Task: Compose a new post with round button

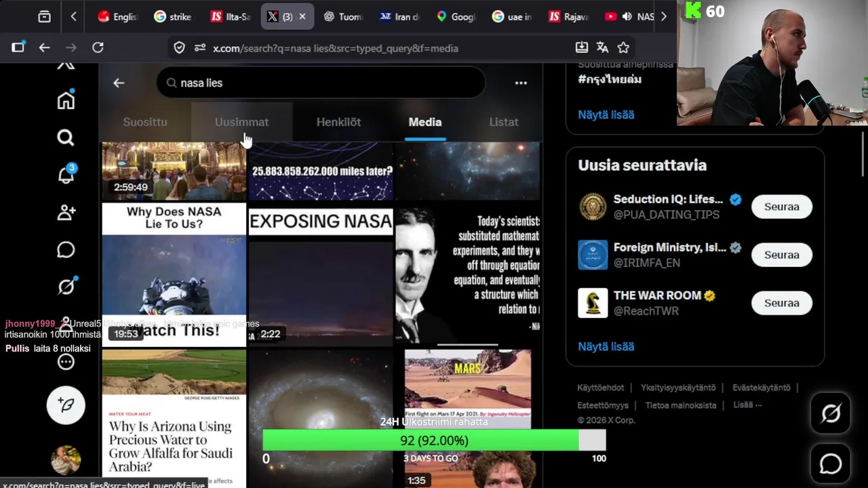Action: click(x=66, y=405)
